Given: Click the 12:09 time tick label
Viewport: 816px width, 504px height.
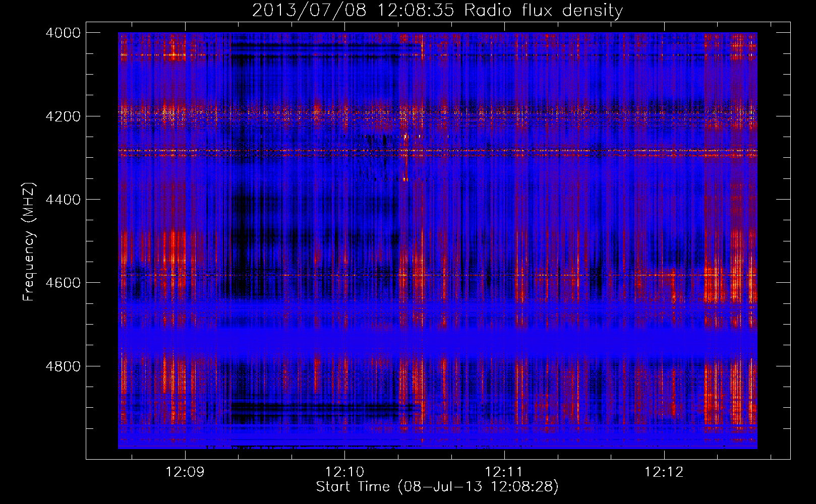Looking at the screenshot, I should point(185,472).
